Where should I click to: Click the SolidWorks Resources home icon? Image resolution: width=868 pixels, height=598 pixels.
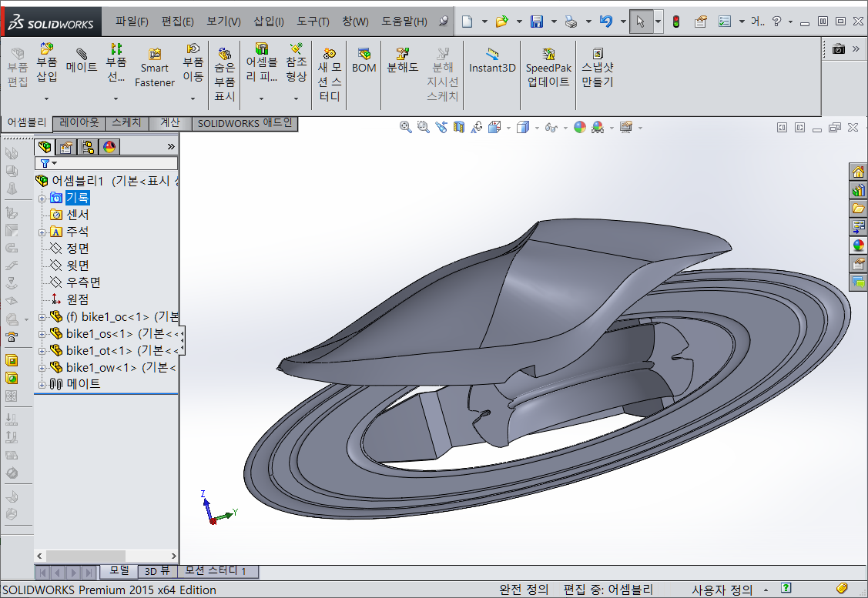tap(858, 172)
